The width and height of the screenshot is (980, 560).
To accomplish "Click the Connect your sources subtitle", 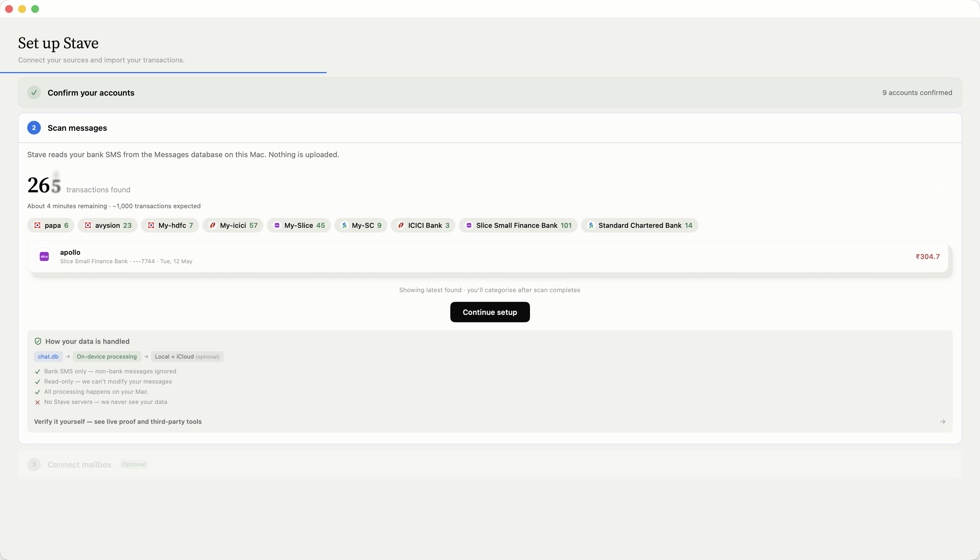I will (101, 60).
